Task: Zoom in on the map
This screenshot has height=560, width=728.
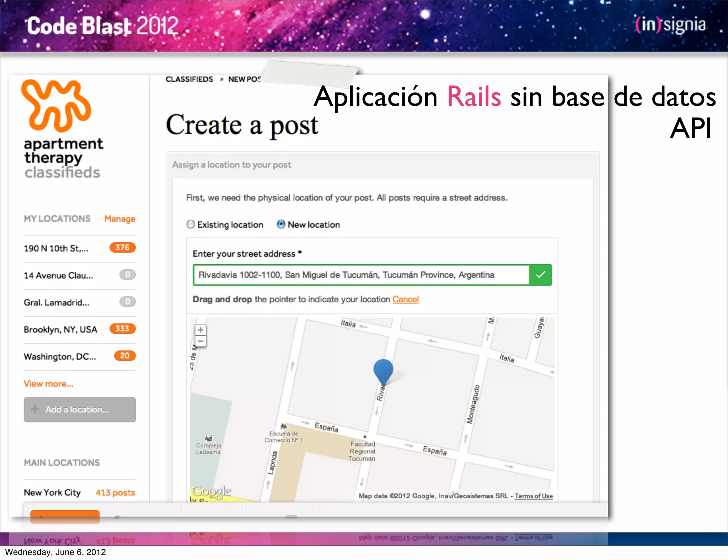Action: click(x=200, y=330)
